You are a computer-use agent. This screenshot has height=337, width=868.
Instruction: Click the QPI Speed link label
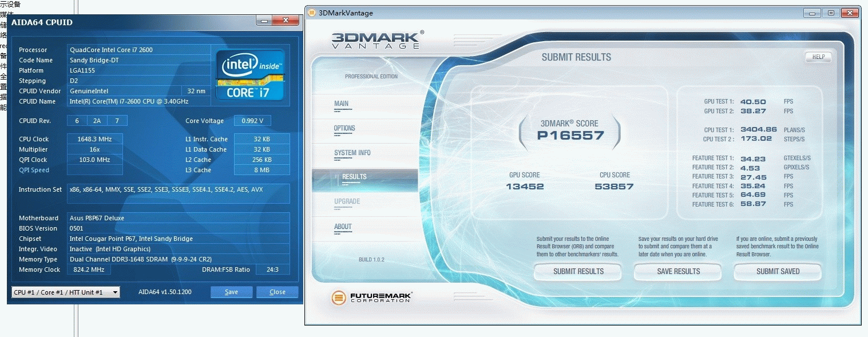(x=34, y=170)
